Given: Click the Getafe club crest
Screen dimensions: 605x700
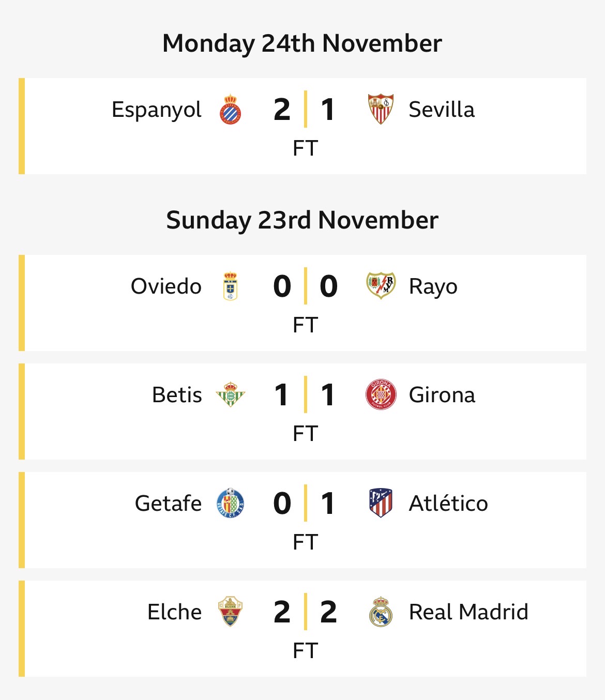Looking at the screenshot, I should pos(231,504).
